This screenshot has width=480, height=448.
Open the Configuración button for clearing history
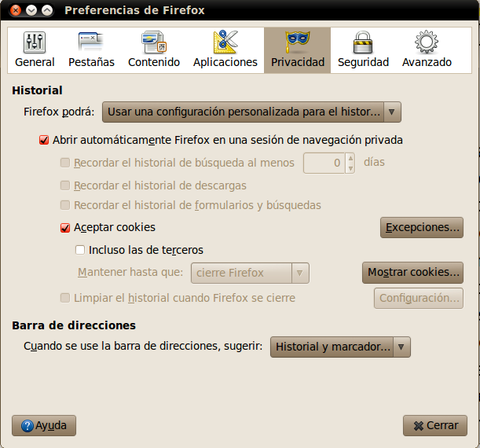(x=419, y=298)
